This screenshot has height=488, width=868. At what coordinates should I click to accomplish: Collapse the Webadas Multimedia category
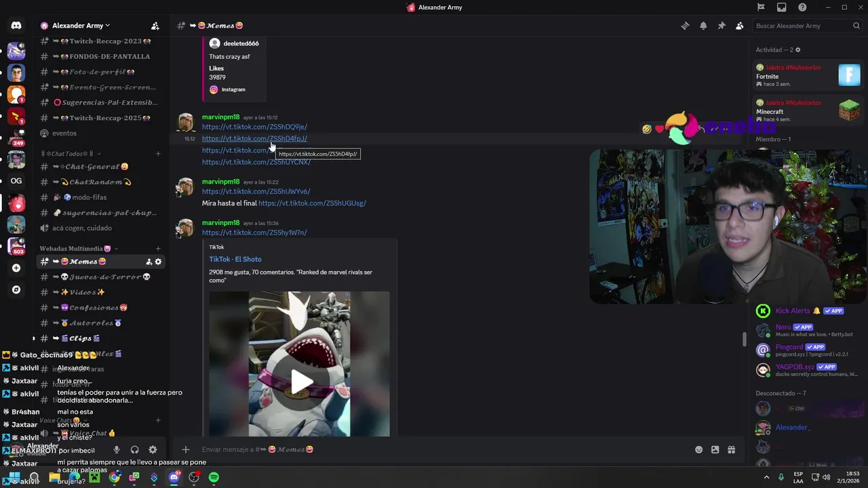click(79, 249)
